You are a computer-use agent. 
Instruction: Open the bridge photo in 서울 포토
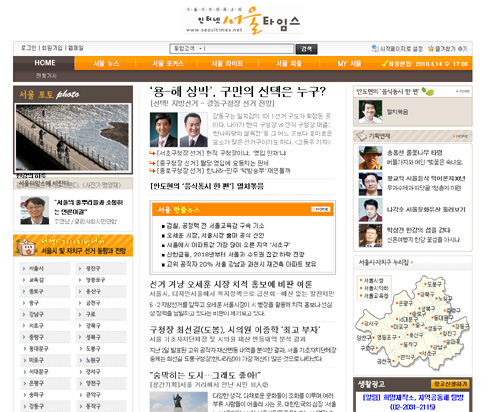pyautogui.click(x=73, y=137)
